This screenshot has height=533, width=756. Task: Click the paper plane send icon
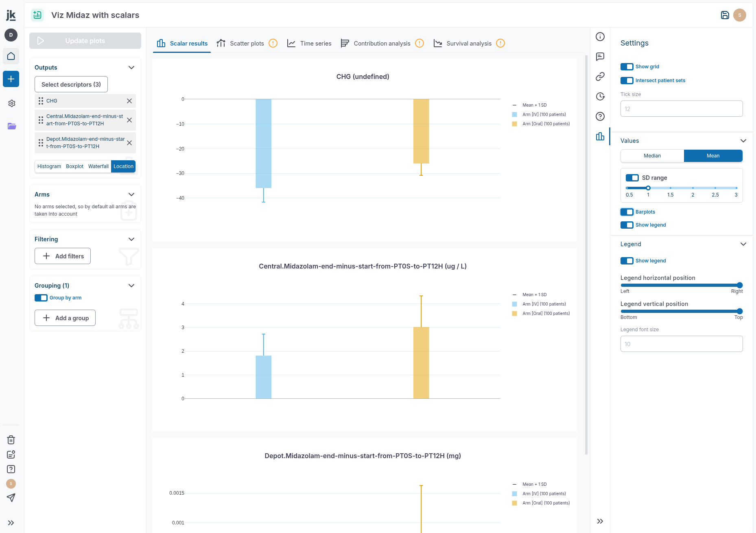[11, 498]
